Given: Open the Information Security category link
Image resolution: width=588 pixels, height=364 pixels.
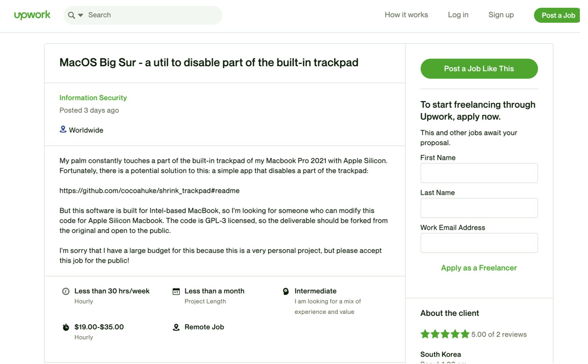Looking at the screenshot, I should 93,98.
